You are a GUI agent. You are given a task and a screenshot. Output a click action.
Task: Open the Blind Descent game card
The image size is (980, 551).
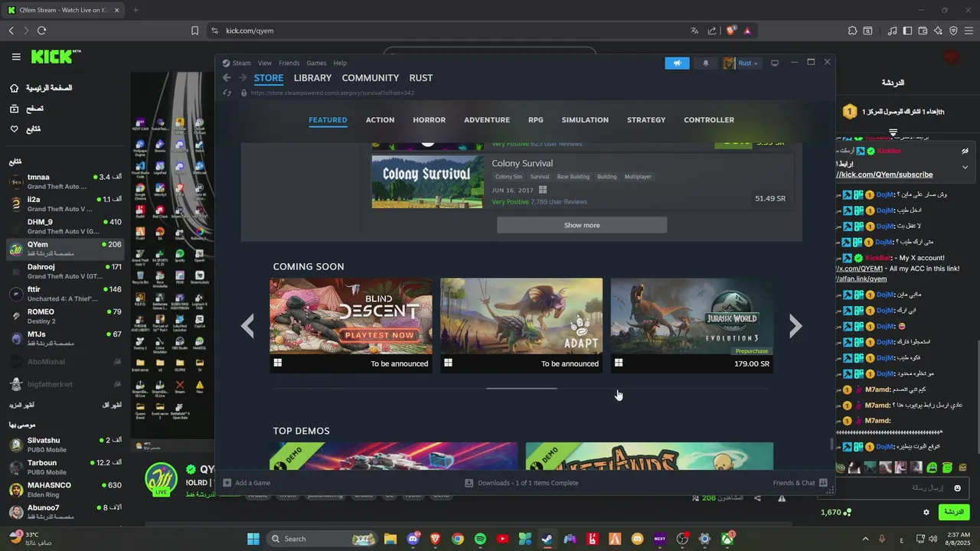pos(351,325)
